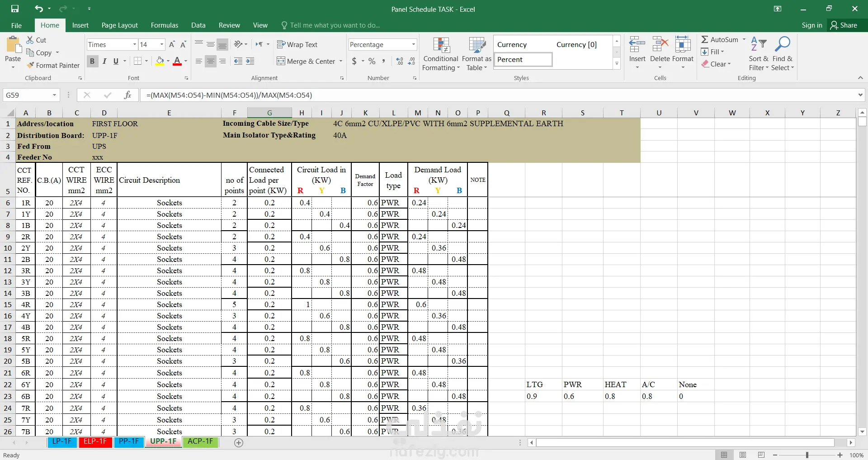Image resolution: width=868 pixels, height=460 pixels.
Task: Click the Increase Indent icon
Action: point(250,61)
